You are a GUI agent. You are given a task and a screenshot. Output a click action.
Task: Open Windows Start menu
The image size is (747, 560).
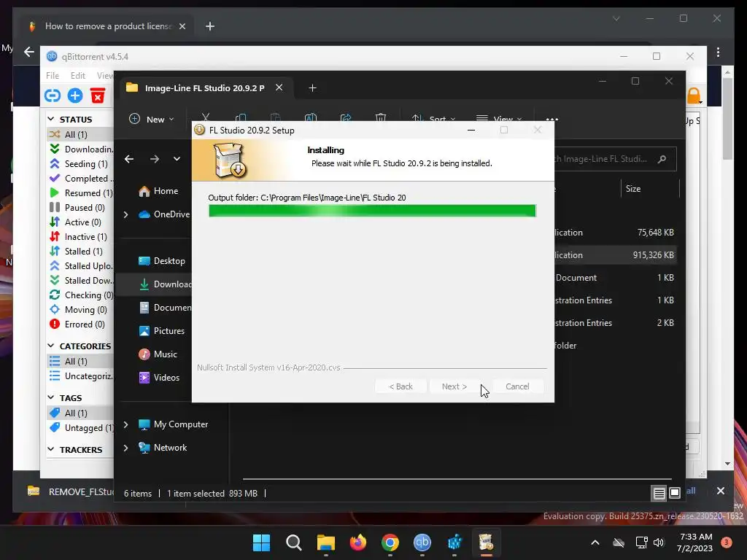261,542
